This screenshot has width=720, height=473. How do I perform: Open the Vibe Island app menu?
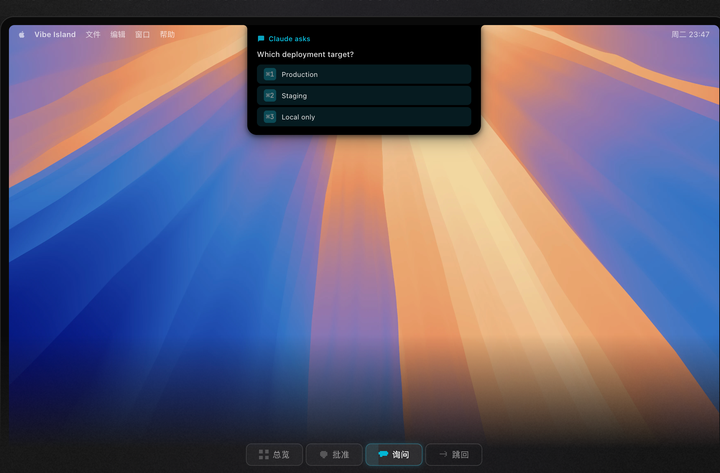point(55,34)
